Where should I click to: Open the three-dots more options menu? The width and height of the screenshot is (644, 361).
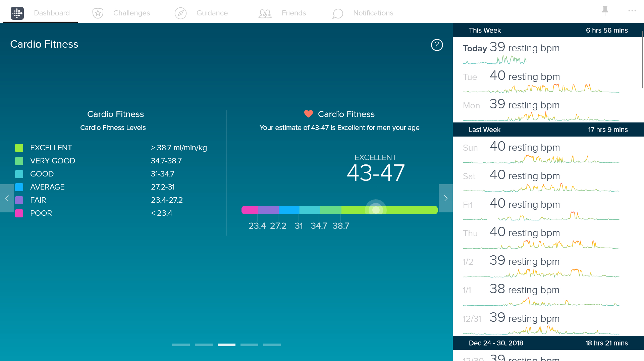(x=632, y=11)
